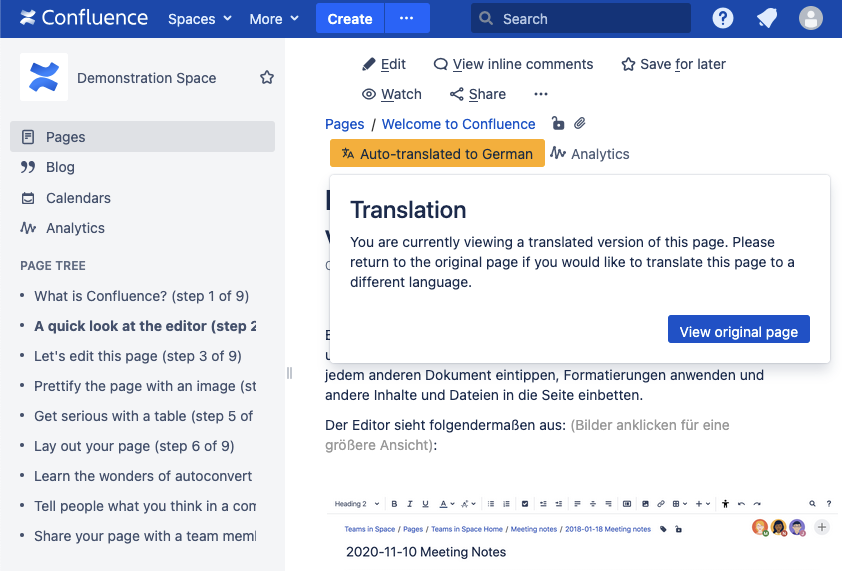
Task: Open the notifications icon in header
Action: [767, 18]
